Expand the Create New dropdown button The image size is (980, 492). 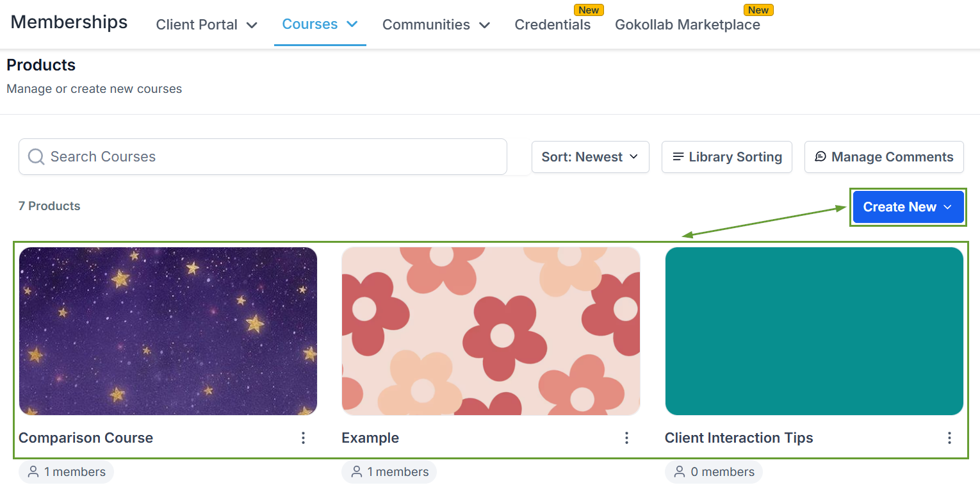click(908, 207)
